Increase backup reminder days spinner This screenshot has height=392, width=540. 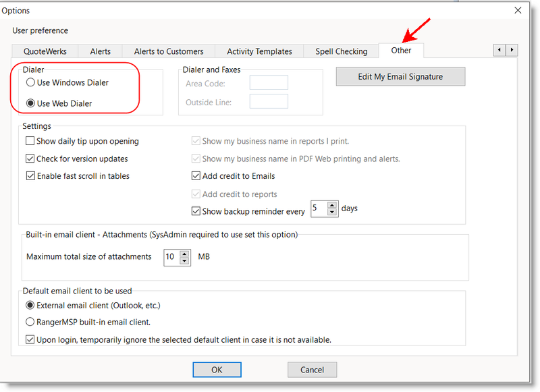331,206
